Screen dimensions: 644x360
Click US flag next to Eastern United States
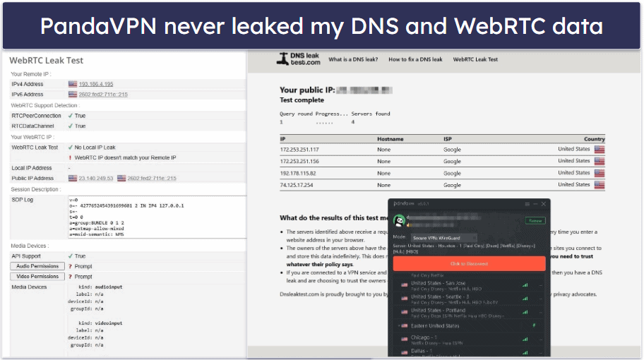(404, 325)
